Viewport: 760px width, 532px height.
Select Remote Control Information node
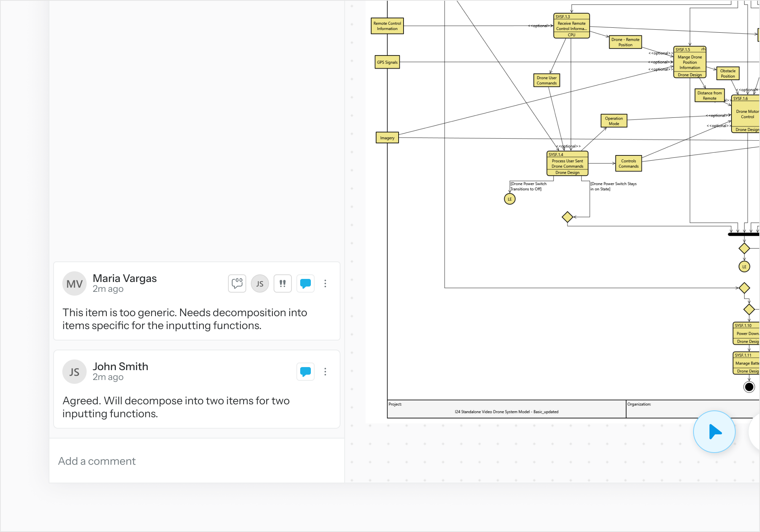(387, 26)
